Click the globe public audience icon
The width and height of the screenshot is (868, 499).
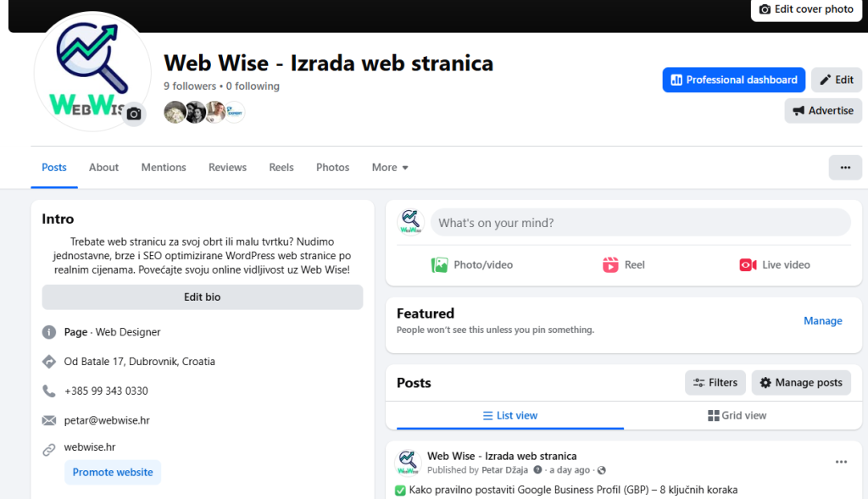(x=602, y=470)
